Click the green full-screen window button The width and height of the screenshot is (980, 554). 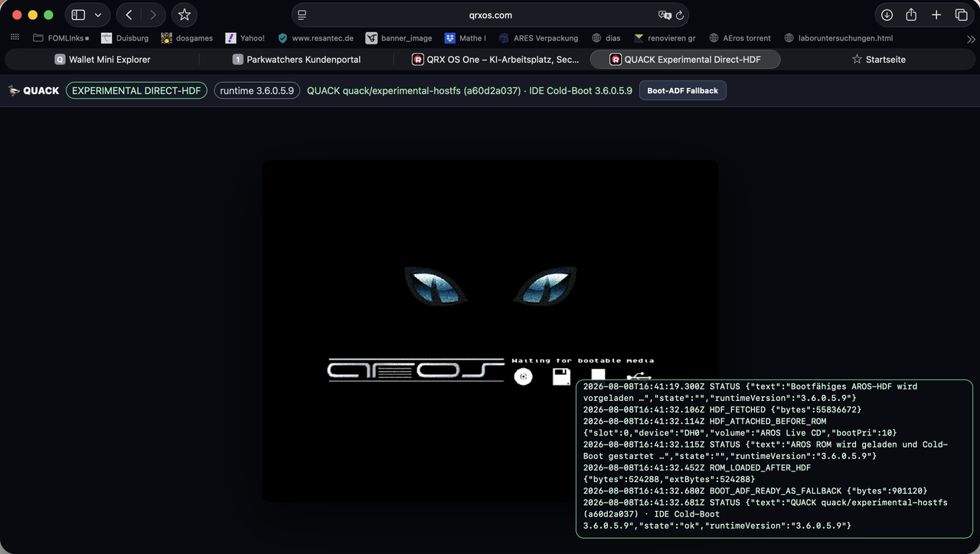[48, 15]
